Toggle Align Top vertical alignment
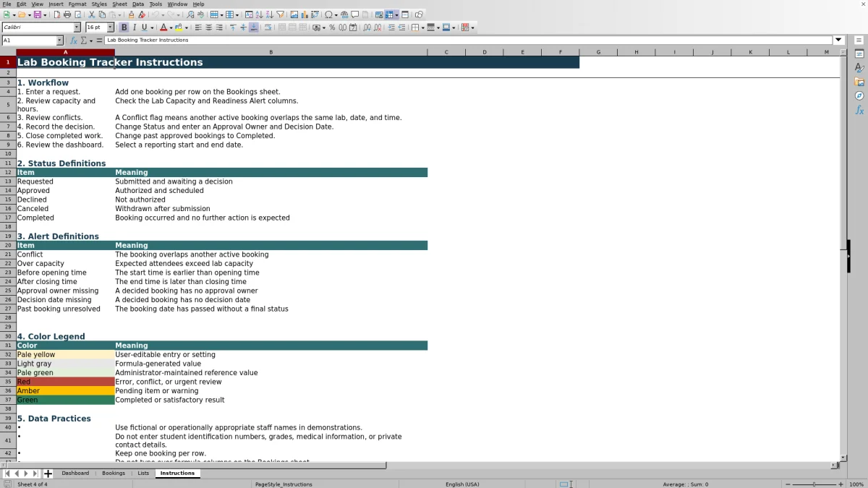The height and width of the screenshot is (488, 868). pos(233,27)
